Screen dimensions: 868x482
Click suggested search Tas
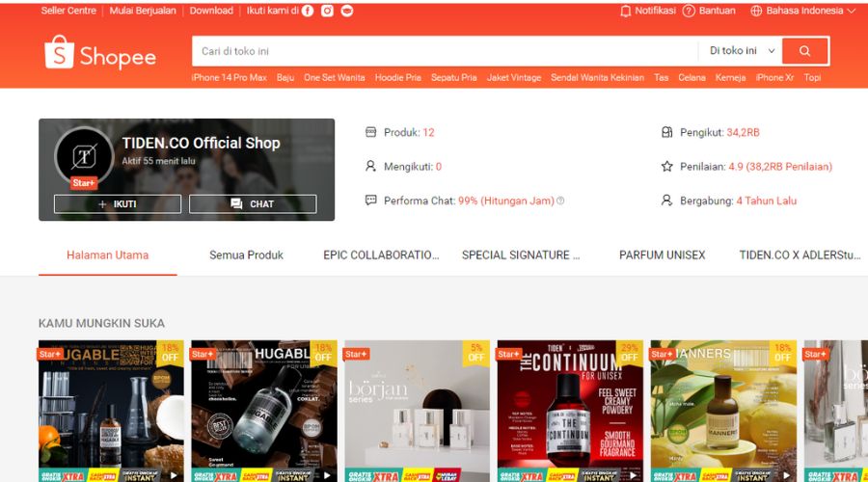661,77
